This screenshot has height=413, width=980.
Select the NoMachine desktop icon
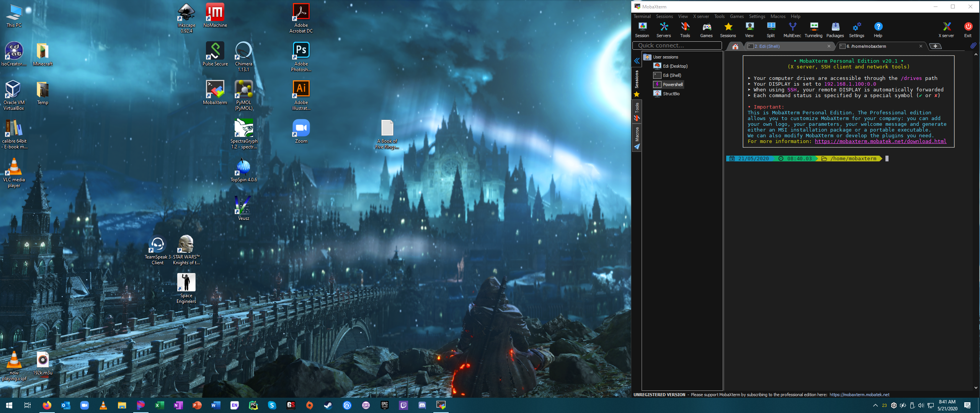215,15
